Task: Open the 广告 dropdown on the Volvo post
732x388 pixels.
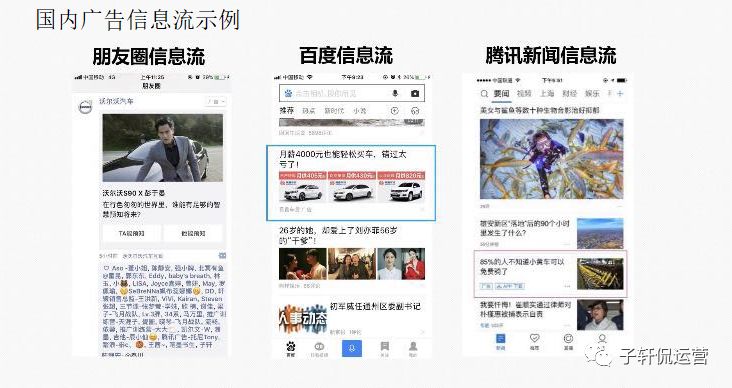Action: coord(216,102)
